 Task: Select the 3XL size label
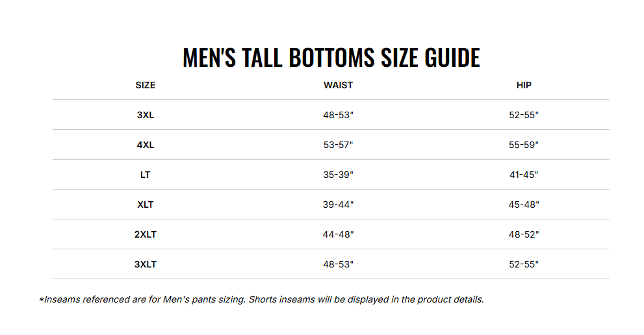(146, 115)
